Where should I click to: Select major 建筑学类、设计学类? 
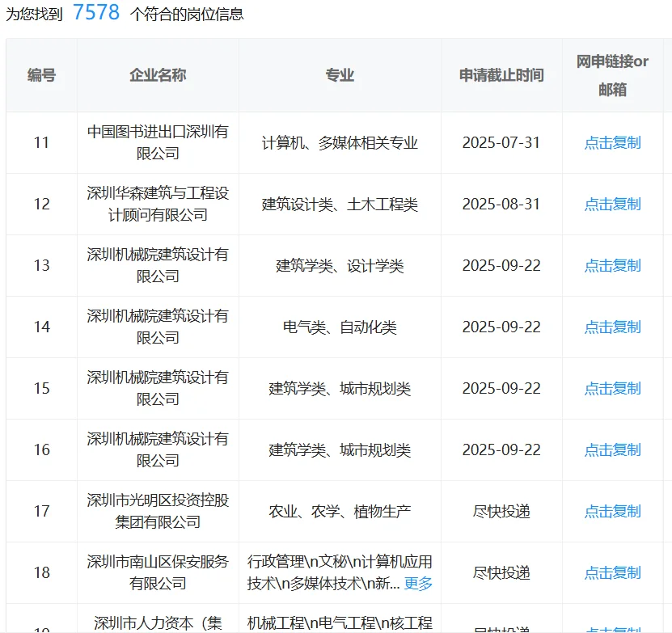(340, 266)
